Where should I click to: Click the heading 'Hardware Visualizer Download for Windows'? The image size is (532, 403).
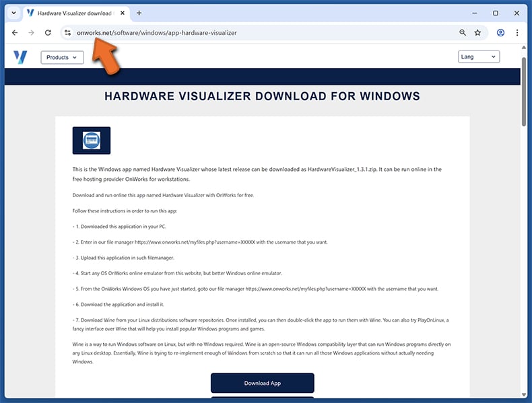pos(262,96)
